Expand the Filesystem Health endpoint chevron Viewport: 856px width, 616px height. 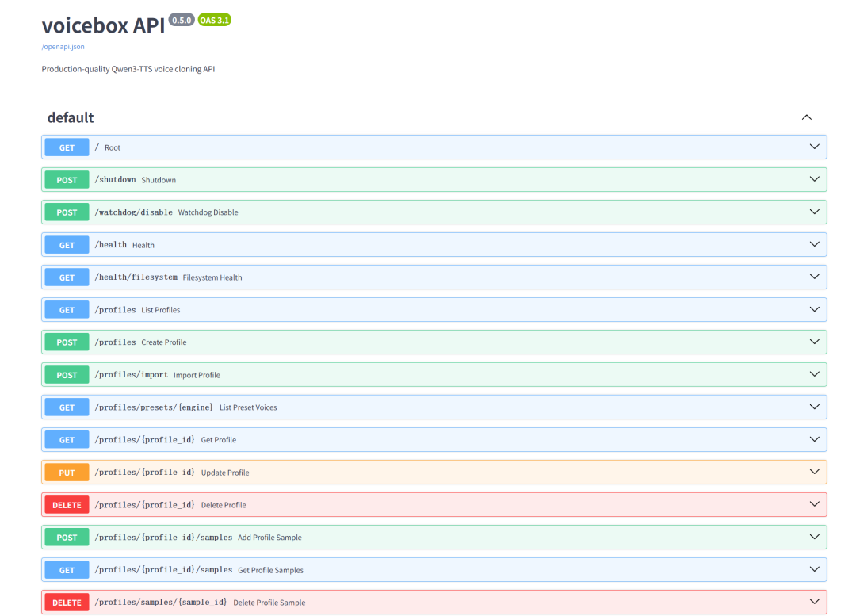(x=814, y=277)
